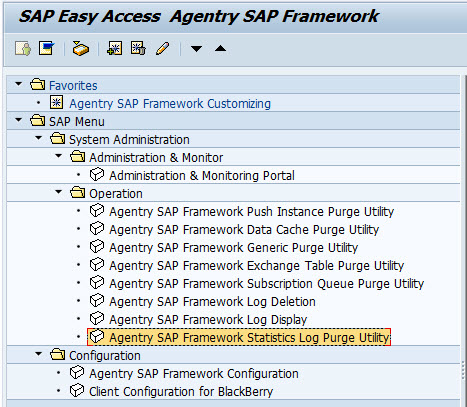
Task: Click the SAP Menu toolbar icon
Action: coord(46,49)
